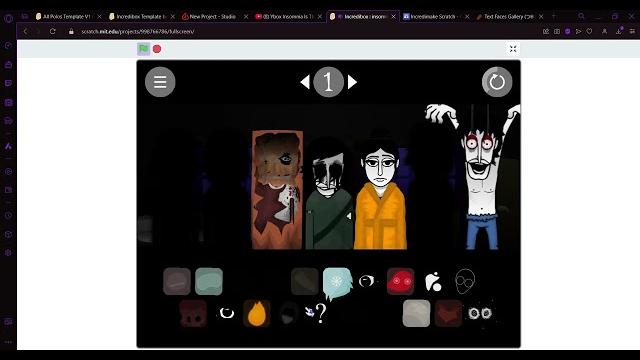This screenshot has width=640, height=360.
Task: Select the light gray square sound icon
Action: pyautogui.click(x=416, y=313)
